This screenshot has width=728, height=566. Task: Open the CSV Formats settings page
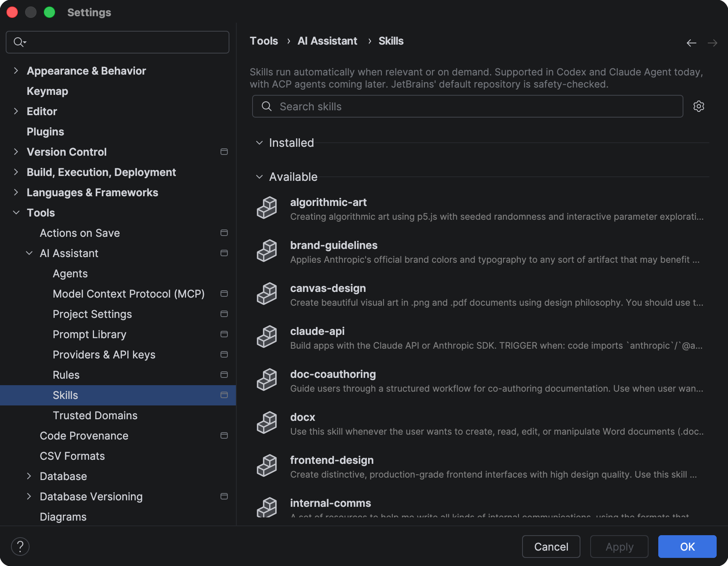[x=72, y=456]
